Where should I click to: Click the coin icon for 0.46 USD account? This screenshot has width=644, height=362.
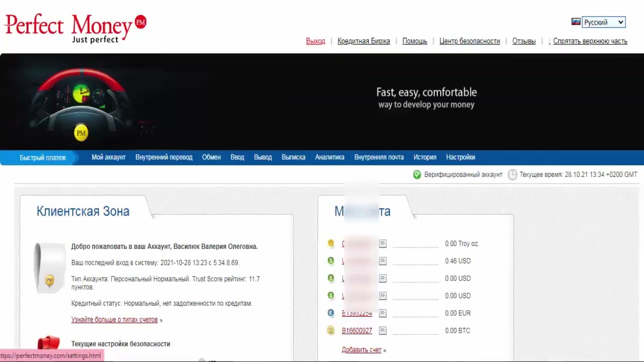click(x=331, y=261)
